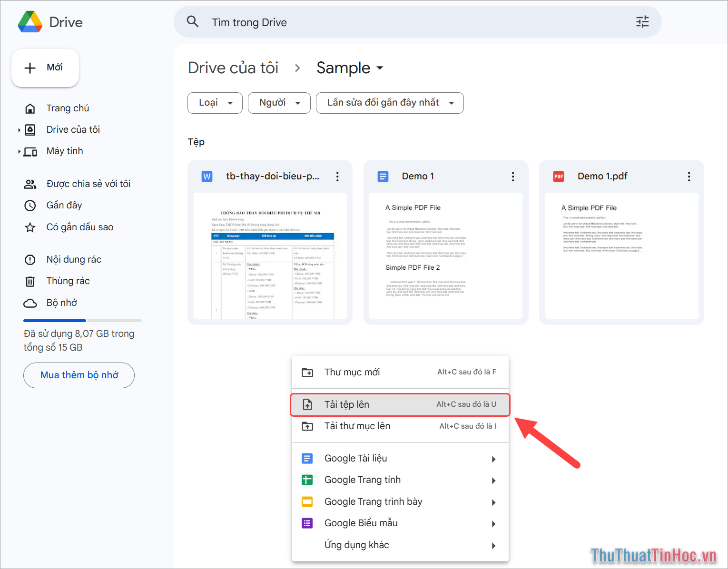Click the PDF icon on Demo 1.pdf card

coord(559,177)
